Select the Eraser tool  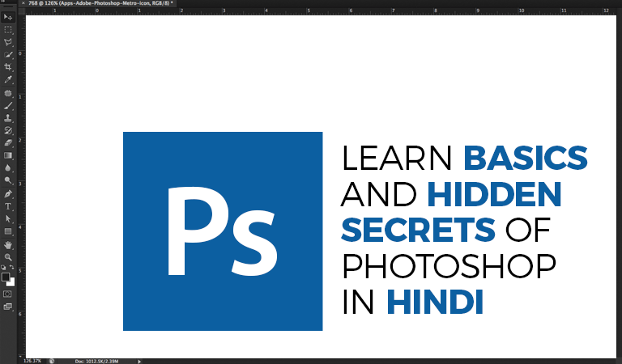click(x=7, y=143)
